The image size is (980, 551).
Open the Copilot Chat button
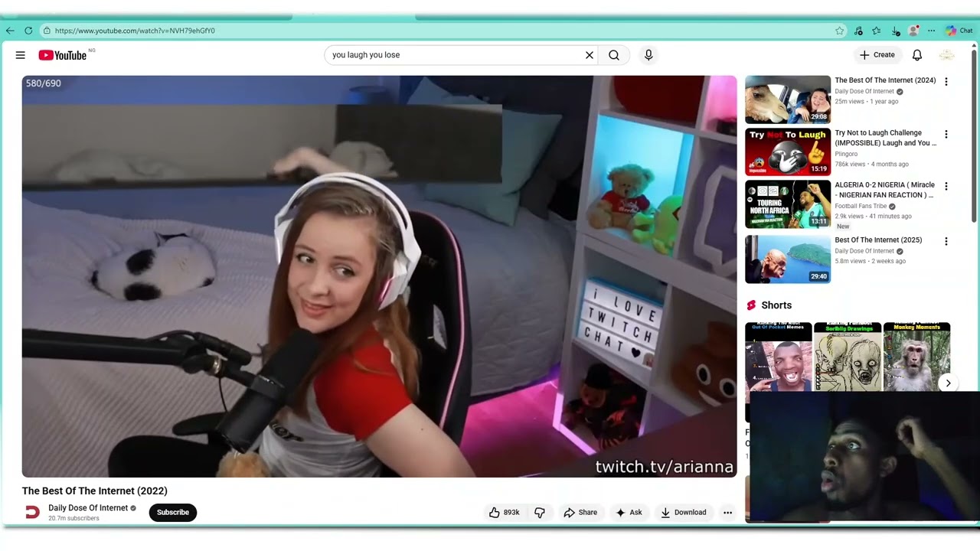[959, 31]
